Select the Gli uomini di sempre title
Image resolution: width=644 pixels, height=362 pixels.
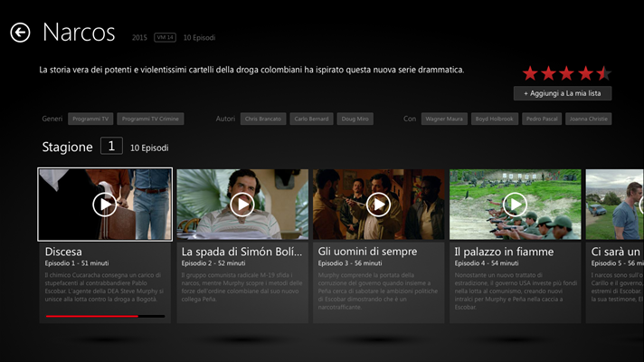(367, 252)
